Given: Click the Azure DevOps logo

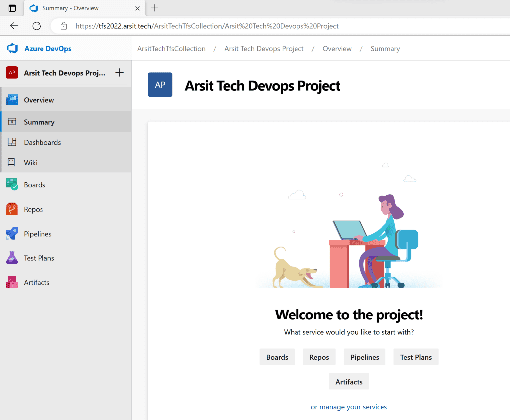Looking at the screenshot, I should coord(12,48).
